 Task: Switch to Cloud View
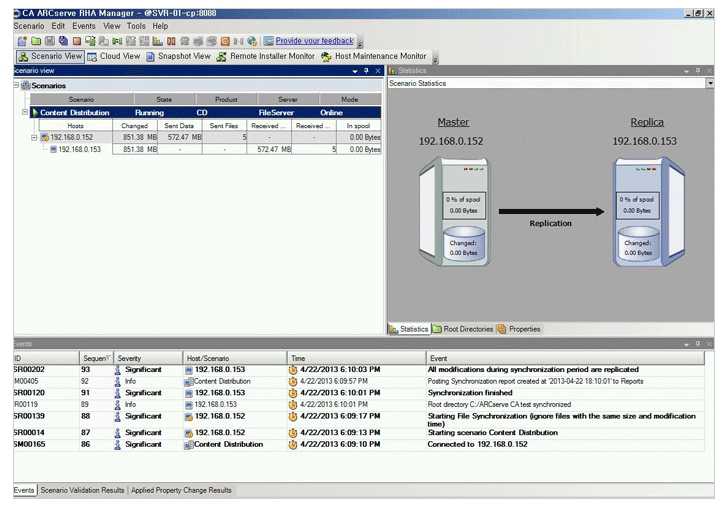(114, 56)
